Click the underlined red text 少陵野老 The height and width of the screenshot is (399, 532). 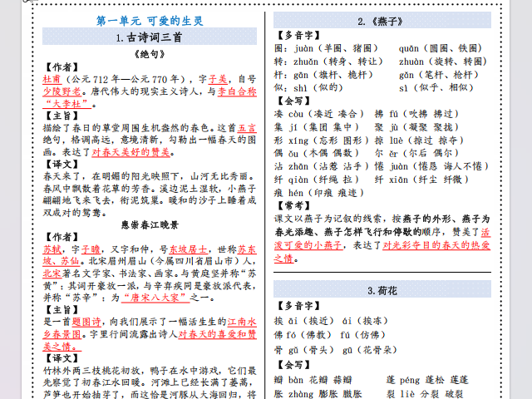tap(62, 91)
